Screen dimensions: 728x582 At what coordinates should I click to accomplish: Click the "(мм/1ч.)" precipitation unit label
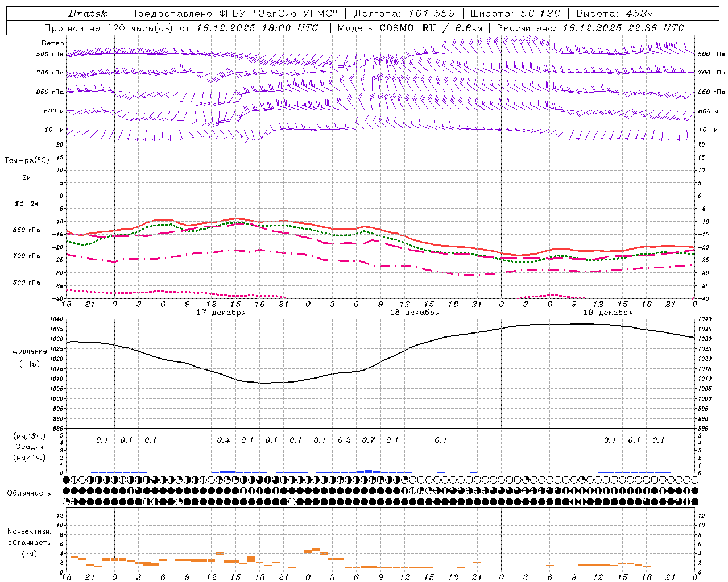30,458
